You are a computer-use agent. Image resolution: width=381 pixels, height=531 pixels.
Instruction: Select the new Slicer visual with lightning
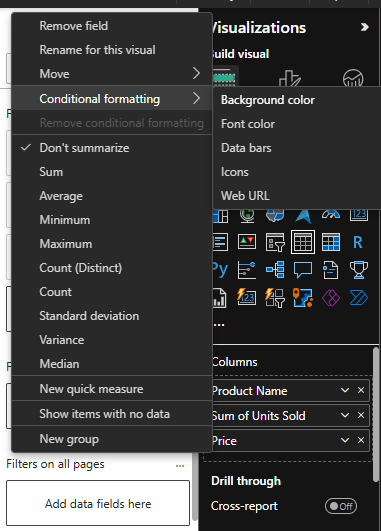[275, 298]
